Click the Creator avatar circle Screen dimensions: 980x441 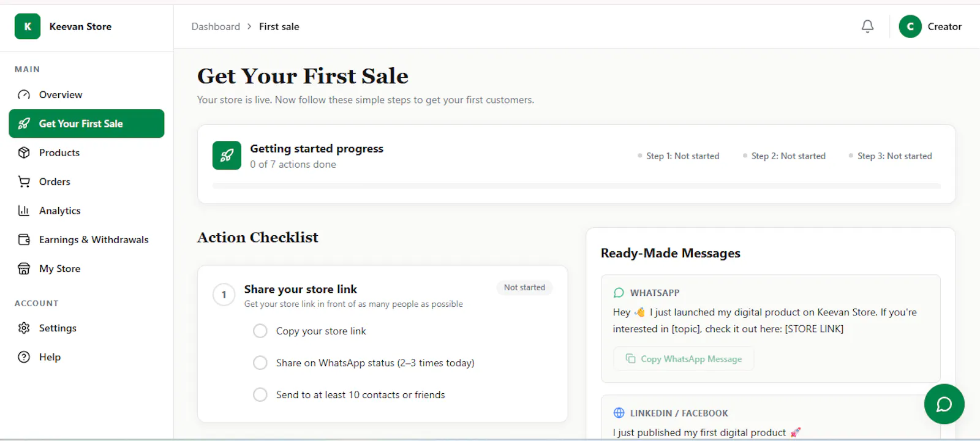(910, 26)
